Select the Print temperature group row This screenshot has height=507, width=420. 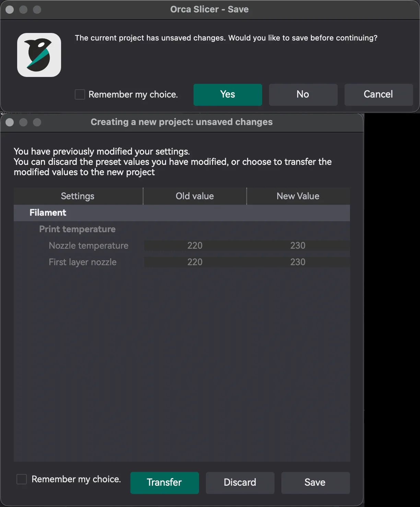pyautogui.click(x=182, y=229)
